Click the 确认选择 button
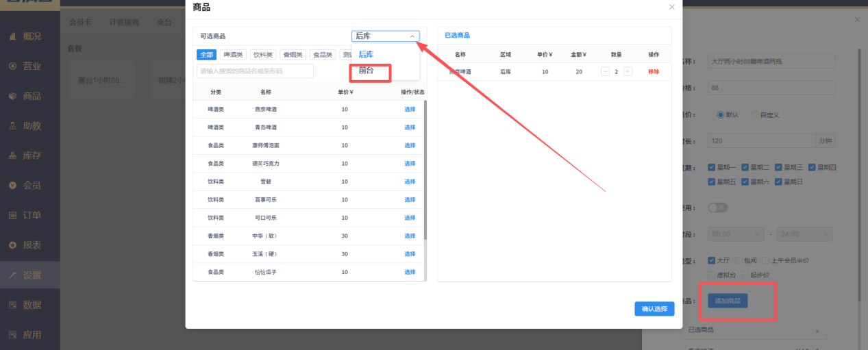 pos(654,309)
